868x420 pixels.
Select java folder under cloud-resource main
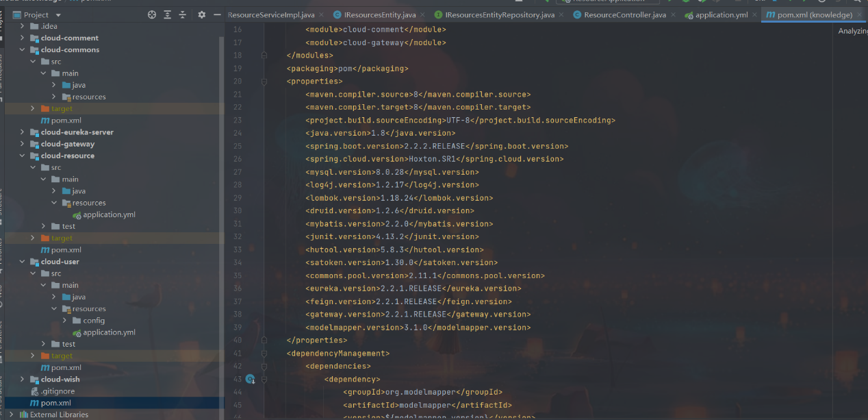pos(79,191)
